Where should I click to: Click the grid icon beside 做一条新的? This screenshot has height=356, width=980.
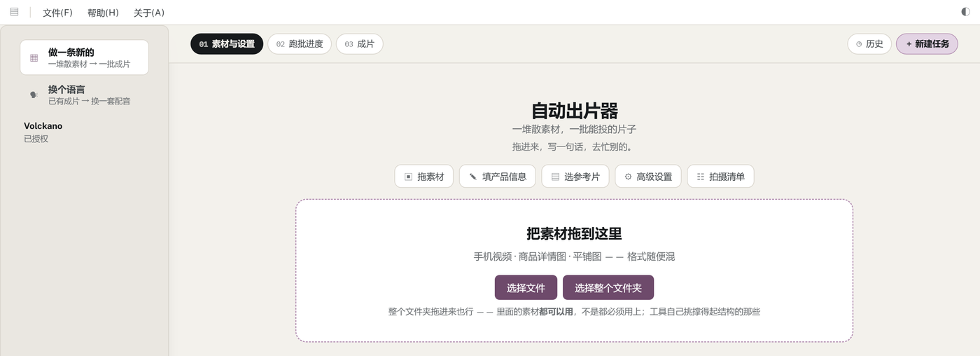coord(34,57)
